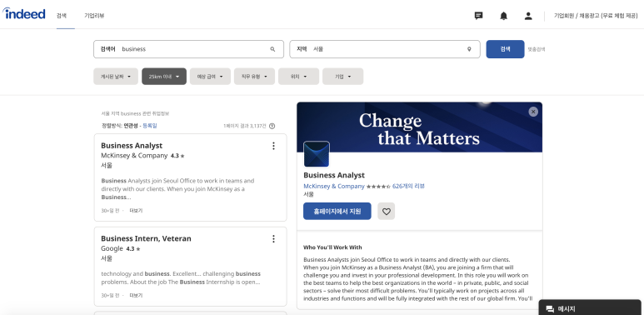Open the Business Analyst job title in list
Image resolution: width=644 pixels, height=315 pixels.
click(132, 145)
